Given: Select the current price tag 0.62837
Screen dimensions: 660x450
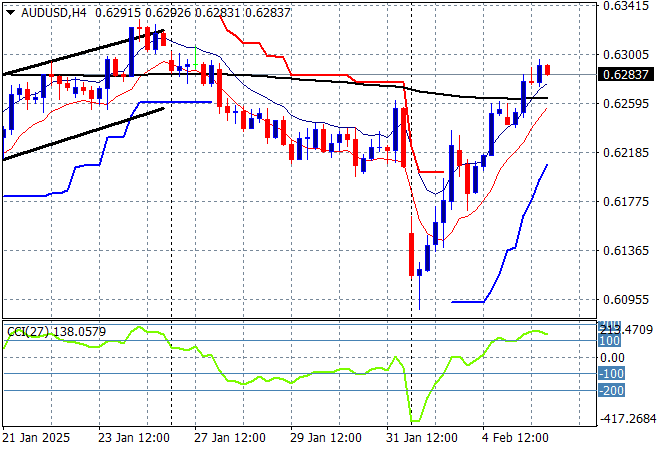Looking at the screenshot, I should coord(627,74).
